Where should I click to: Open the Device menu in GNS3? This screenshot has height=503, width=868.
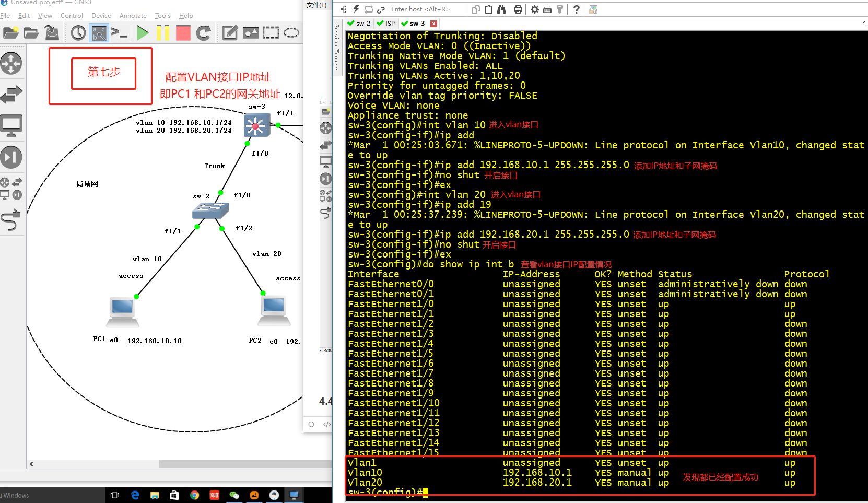click(x=101, y=16)
